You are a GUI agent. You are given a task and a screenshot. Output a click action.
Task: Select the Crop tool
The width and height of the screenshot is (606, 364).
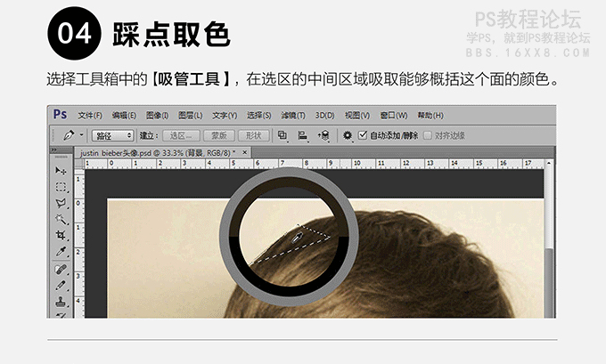click(x=61, y=235)
